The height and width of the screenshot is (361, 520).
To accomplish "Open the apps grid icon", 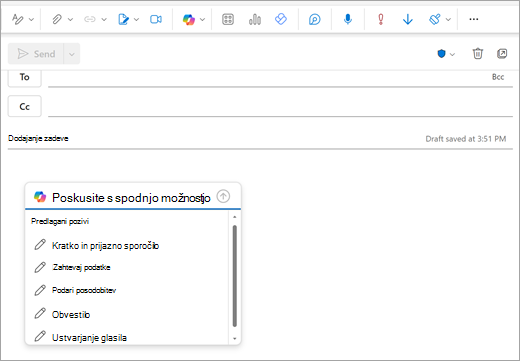I will pyautogui.click(x=228, y=19).
